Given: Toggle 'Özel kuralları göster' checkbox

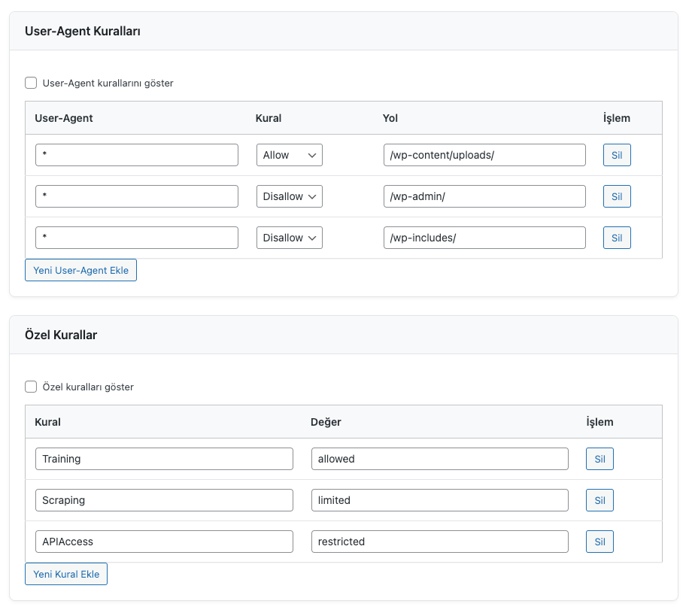Looking at the screenshot, I should click(31, 387).
